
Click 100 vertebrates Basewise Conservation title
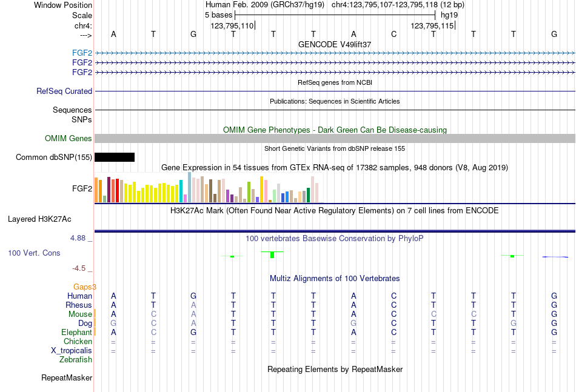[335, 239]
